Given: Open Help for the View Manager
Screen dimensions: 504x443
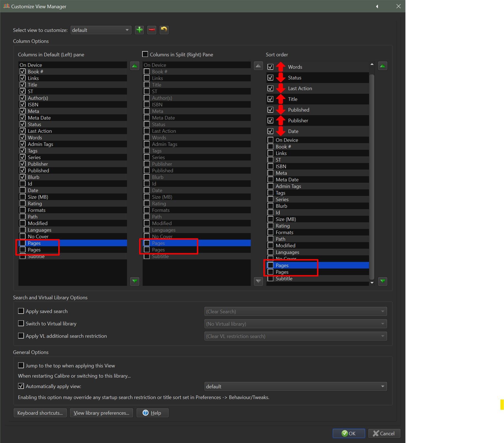Looking at the screenshot, I should (x=152, y=413).
